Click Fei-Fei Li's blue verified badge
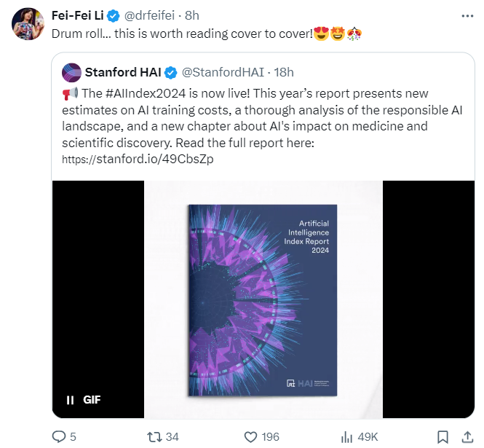This screenshot has width=484, height=448. pyautogui.click(x=114, y=16)
